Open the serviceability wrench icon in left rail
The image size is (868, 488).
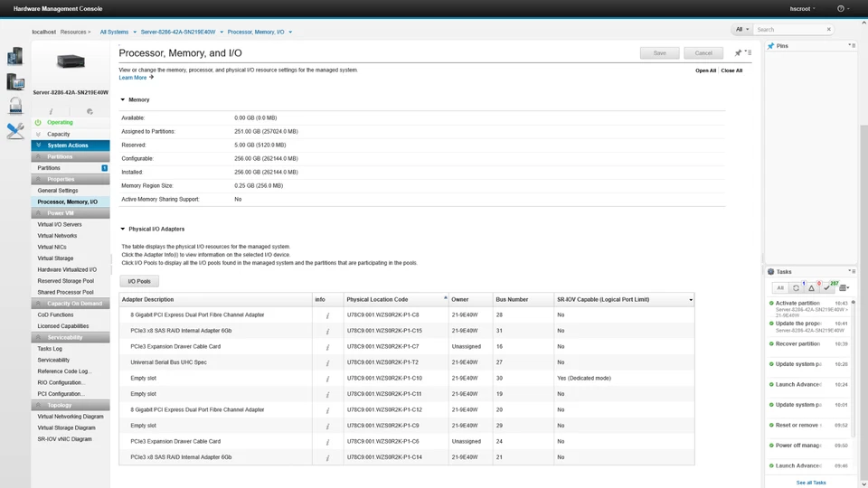click(15, 130)
